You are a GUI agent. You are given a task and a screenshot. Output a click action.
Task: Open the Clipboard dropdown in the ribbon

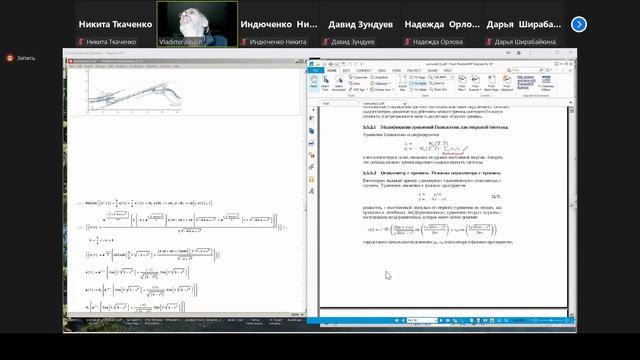pos(381,83)
